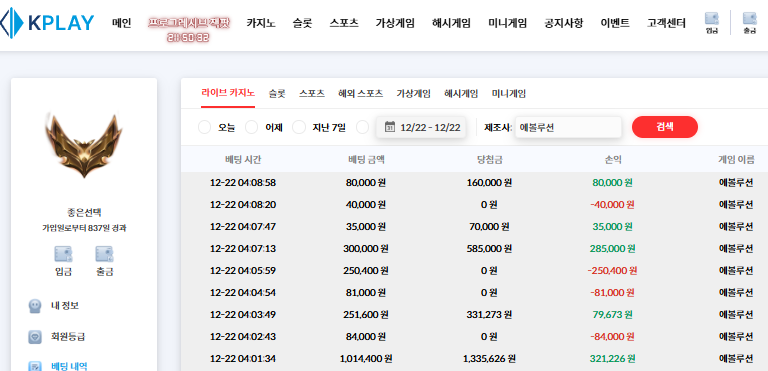Click calendar icon in date range field

(x=389, y=127)
